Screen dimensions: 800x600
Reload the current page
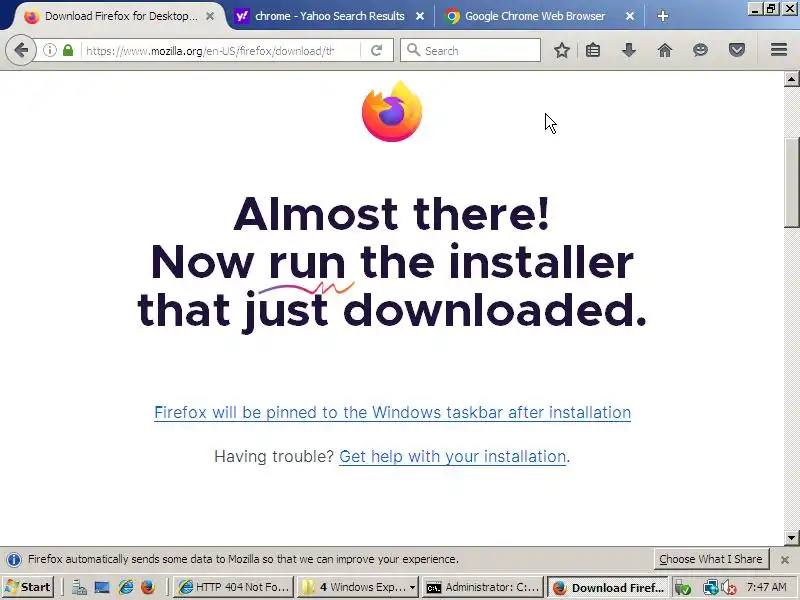point(377,50)
